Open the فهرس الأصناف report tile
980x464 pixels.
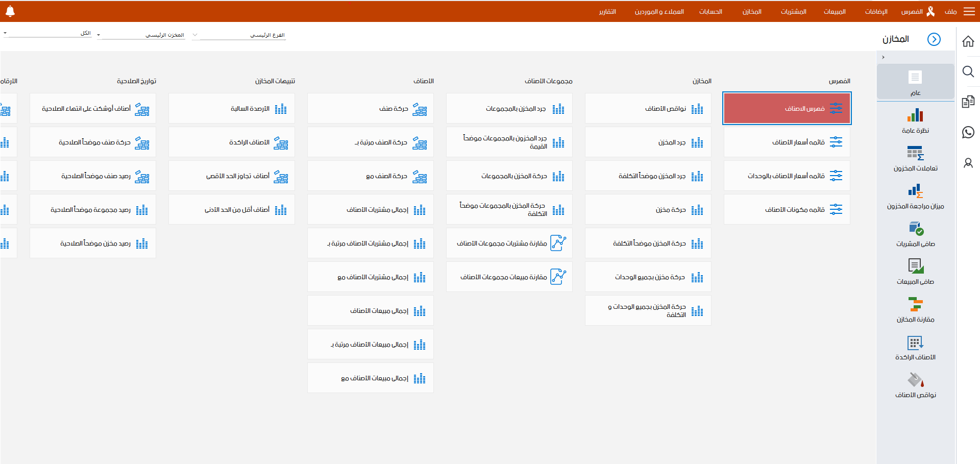[x=787, y=108]
